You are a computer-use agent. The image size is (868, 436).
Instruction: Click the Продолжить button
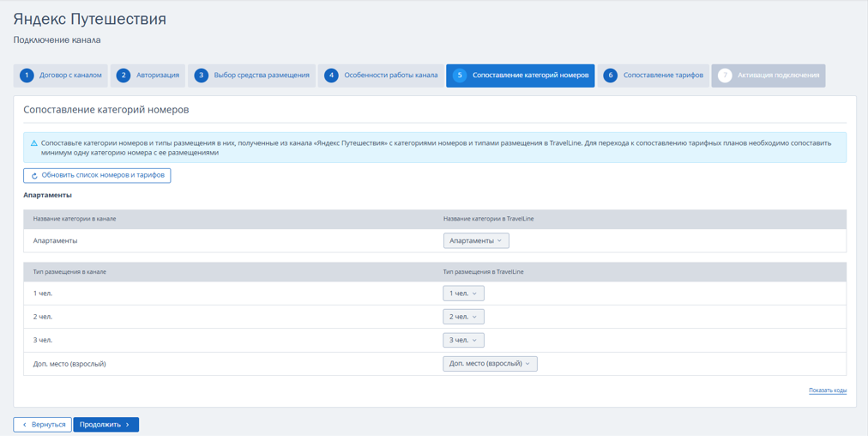tap(105, 425)
